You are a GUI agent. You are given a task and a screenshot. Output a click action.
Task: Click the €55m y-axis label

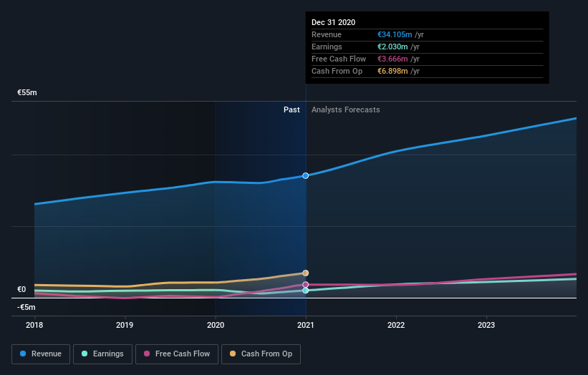point(27,92)
